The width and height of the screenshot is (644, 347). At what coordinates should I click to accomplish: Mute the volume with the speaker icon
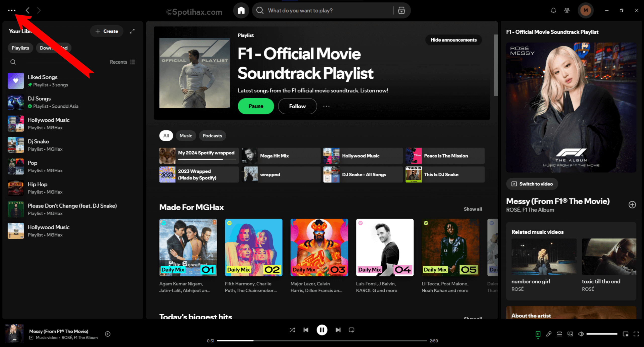(581, 334)
